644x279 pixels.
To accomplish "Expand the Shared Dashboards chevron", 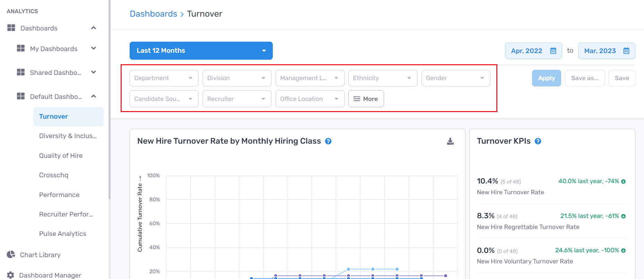I will pyautogui.click(x=94, y=72).
